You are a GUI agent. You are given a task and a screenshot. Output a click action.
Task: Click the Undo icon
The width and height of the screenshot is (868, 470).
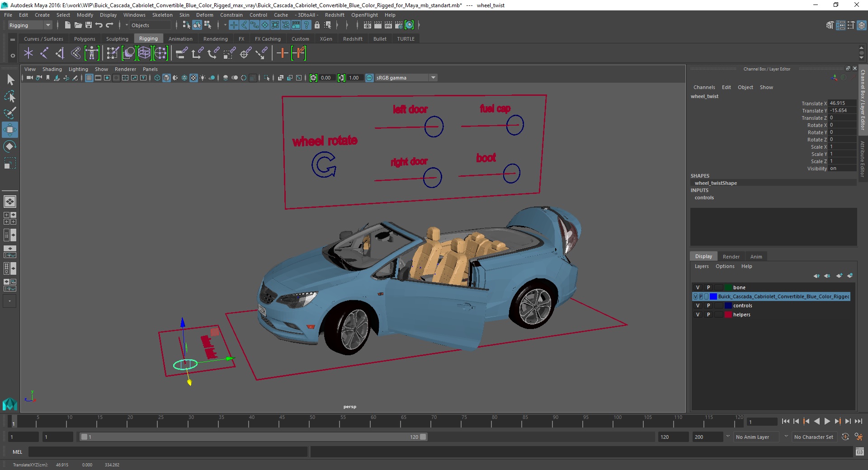coord(99,25)
